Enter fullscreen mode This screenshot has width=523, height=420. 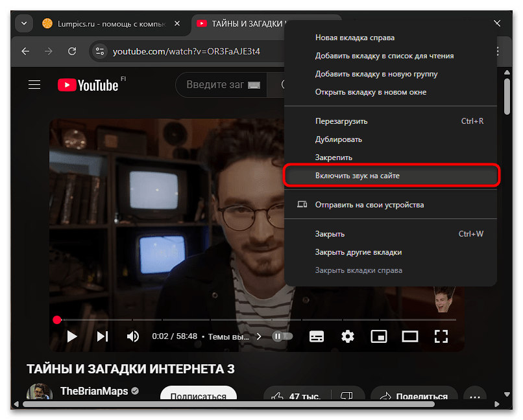pyautogui.click(x=441, y=336)
